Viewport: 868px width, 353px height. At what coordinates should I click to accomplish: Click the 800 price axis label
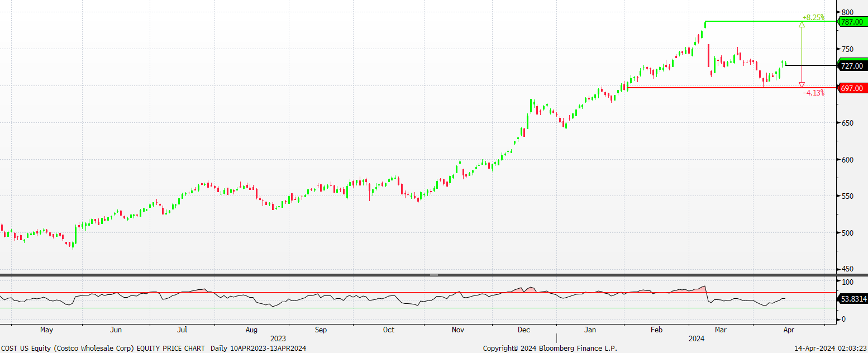(847, 12)
